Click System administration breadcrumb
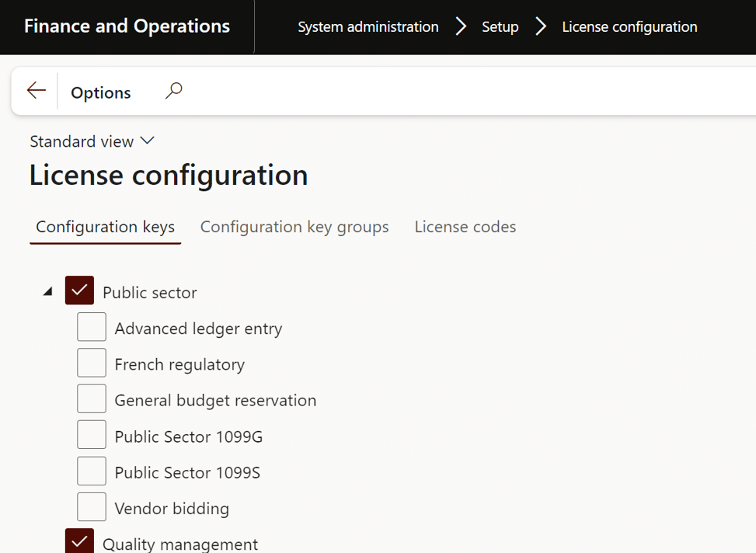 click(x=368, y=27)
